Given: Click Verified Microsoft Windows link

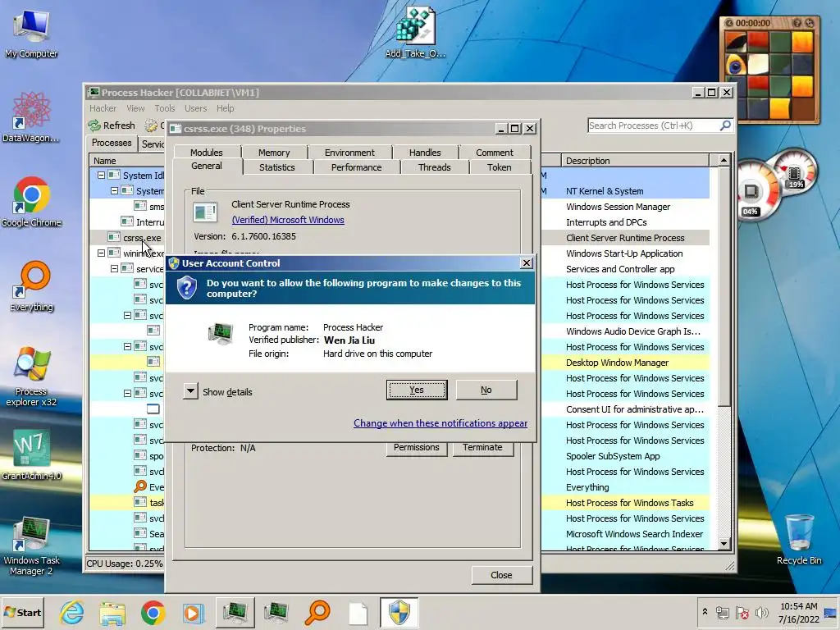Looking at the screenshot, I should (x=288, y=220).
